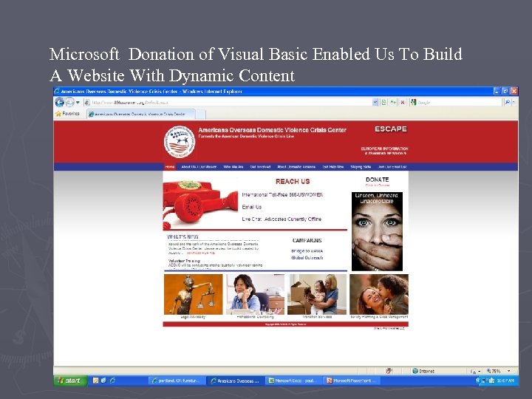This screenshot has width=532, height=399.
Task: Select the Home item in site navigation
Action: [170, 167]
